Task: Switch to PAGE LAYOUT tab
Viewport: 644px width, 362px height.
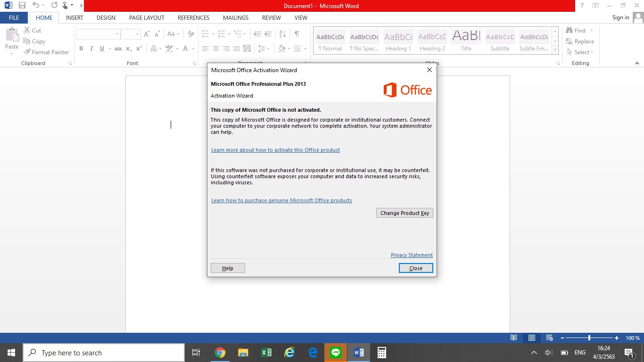Action: (x=147, y=17)
